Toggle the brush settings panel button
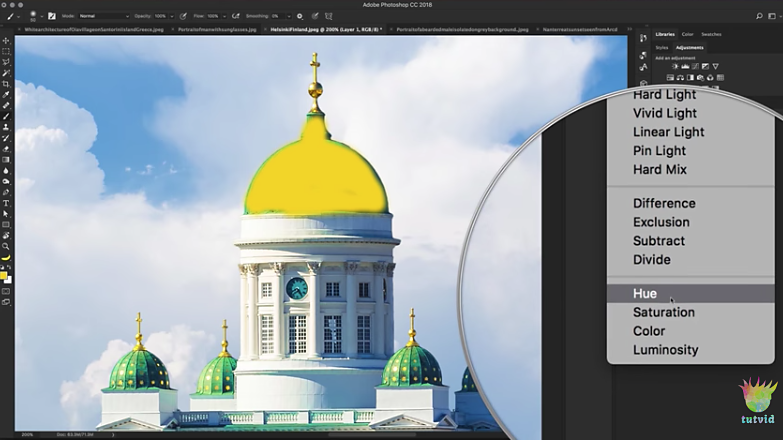Image resolution: width=783 pixels, height=440 pixels. (x=52, y=16)
